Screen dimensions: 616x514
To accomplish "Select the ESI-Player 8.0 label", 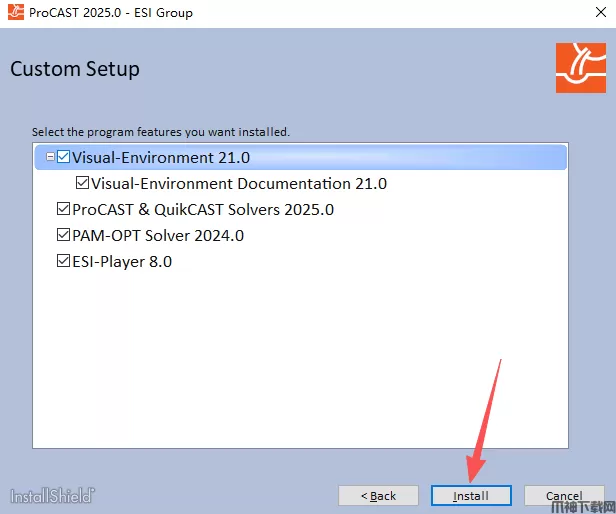I will click(122, 262).
